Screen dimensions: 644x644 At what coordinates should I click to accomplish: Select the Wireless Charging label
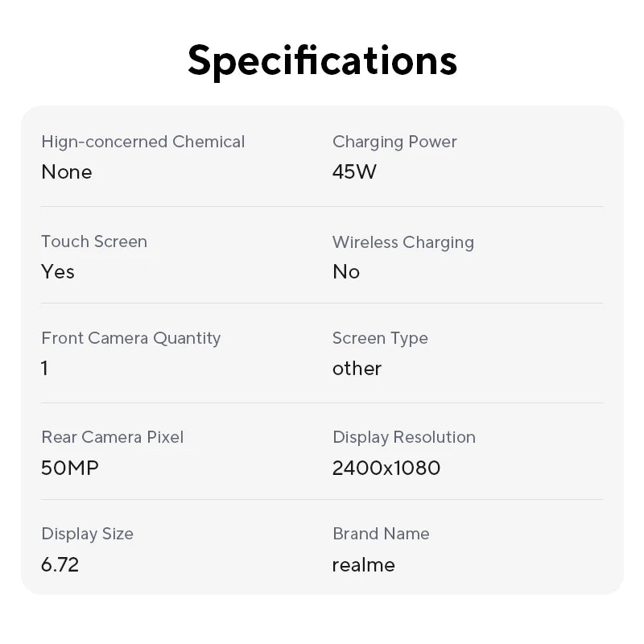coord(402,242)
